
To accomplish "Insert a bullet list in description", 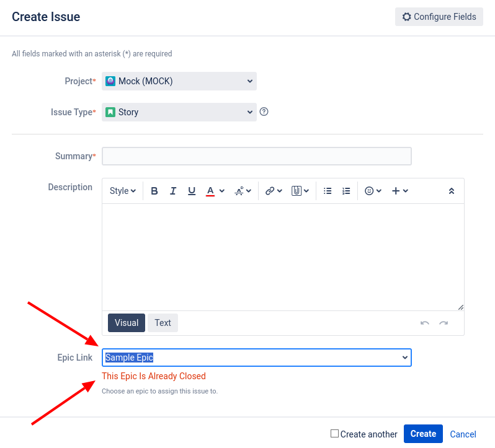I will [328, 191].
